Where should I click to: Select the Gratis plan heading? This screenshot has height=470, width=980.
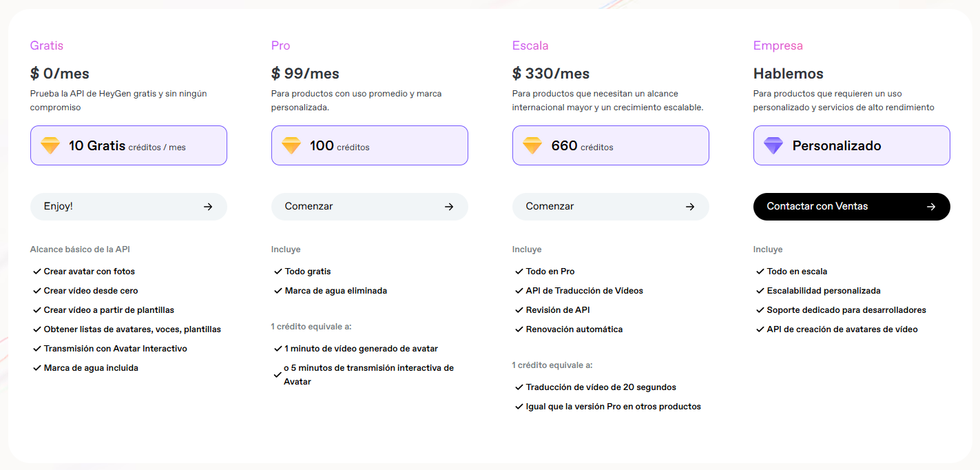(47, 45)
